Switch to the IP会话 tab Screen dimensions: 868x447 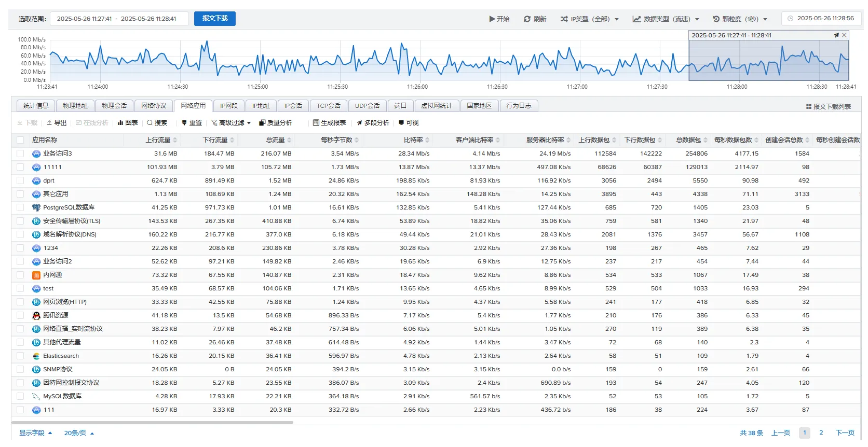(293, 106)
